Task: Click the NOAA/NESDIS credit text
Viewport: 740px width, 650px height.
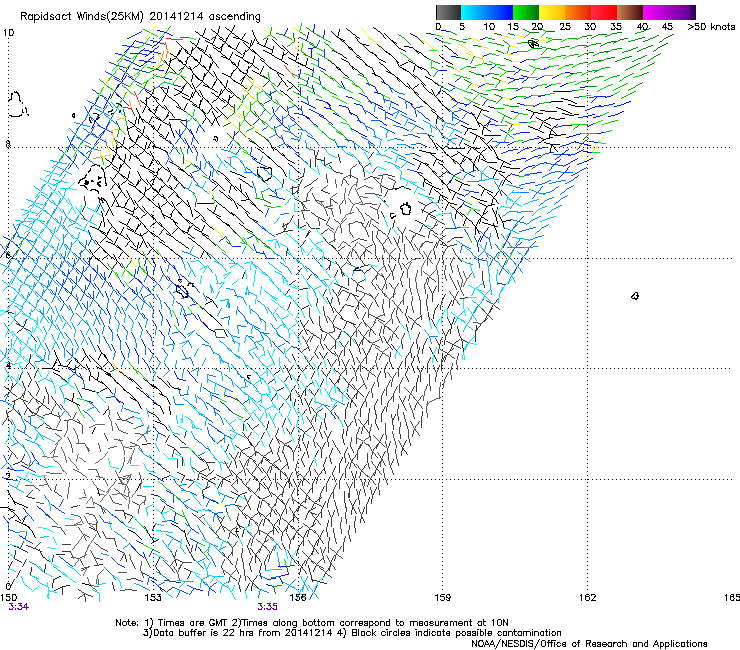Action: pos(589,644)
